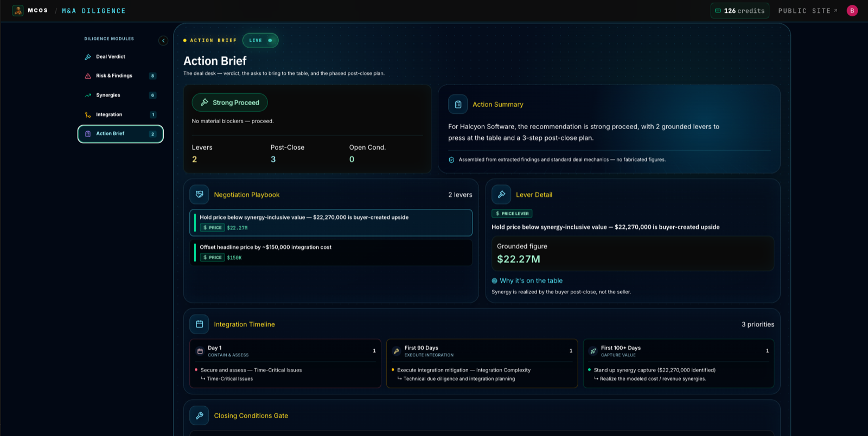
Task: Click the Deal Verdict gavel icon
Action: [88, 57]
